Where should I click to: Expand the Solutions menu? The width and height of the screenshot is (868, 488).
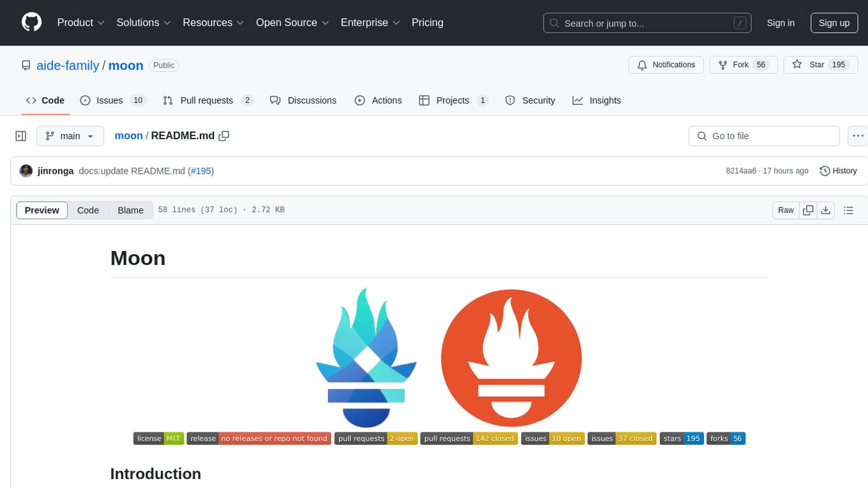pyautogui.click(x=144, y=22)
